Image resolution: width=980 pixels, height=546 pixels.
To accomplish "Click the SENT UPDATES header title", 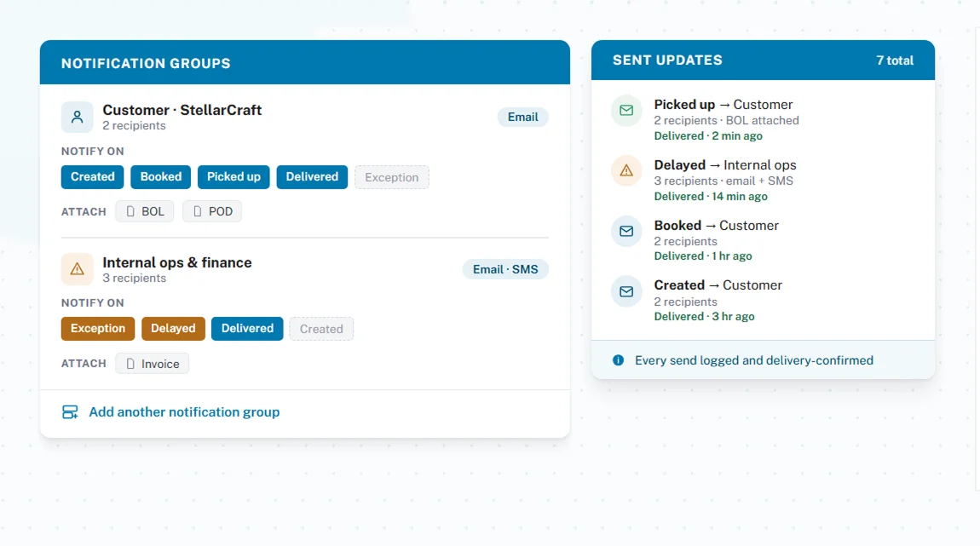I will 667,60.
